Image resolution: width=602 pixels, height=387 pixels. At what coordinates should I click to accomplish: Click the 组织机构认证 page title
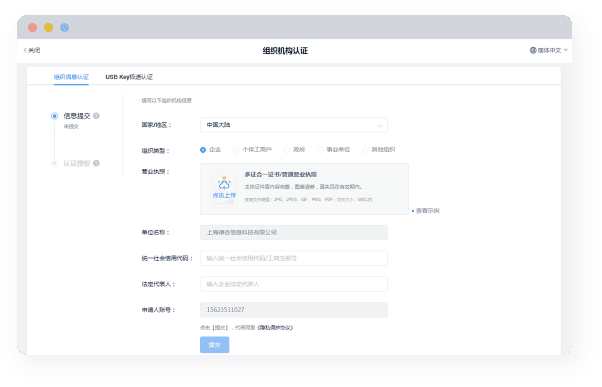[x=285, y=51]
